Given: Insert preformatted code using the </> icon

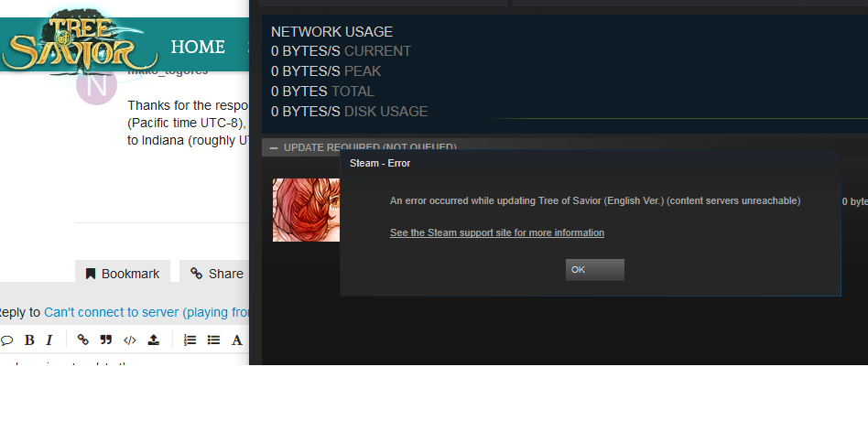Looking at the screenshot, I should pos(129,340).
